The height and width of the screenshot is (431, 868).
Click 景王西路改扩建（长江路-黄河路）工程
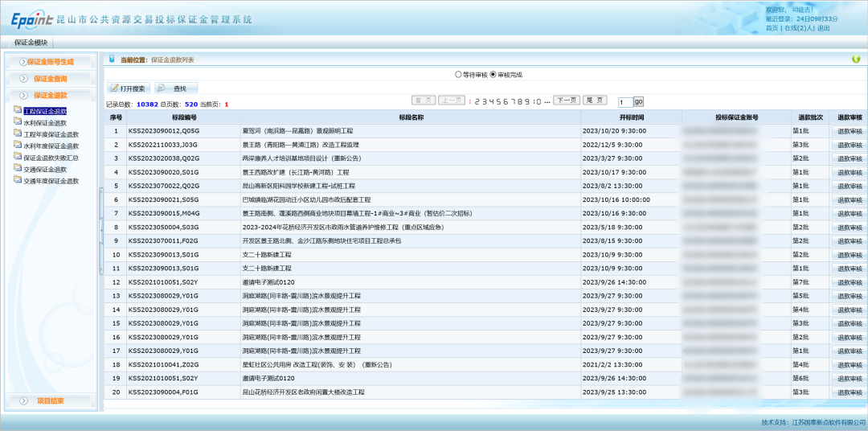296,172
